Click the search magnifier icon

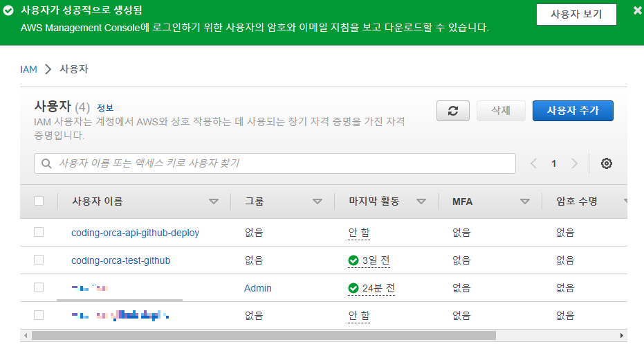[46, 163]
